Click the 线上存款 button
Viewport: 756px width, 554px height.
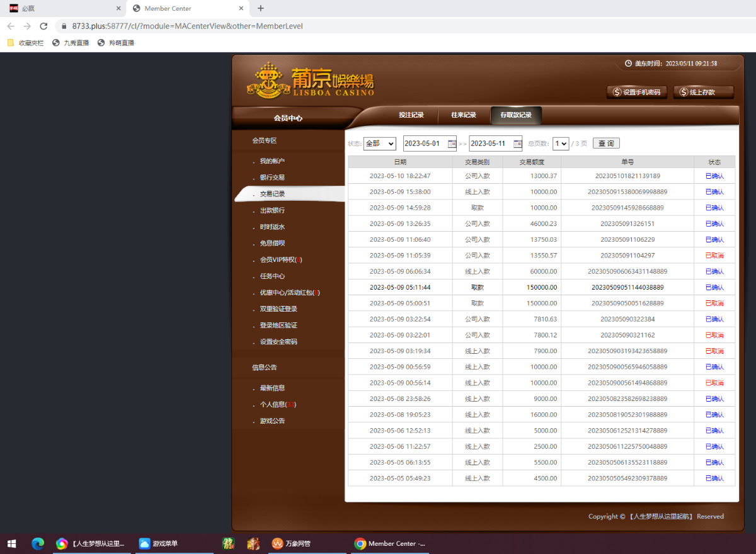click(703, 92)
